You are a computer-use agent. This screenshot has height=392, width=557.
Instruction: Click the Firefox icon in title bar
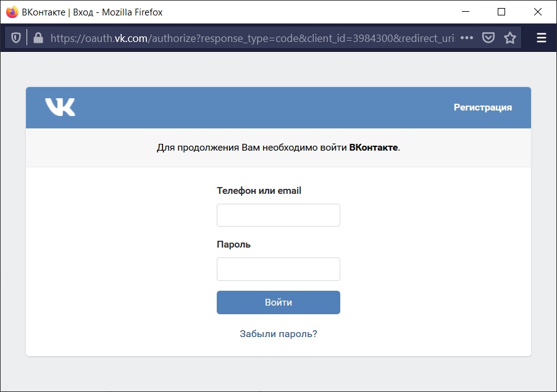click(x=12, y=12)
